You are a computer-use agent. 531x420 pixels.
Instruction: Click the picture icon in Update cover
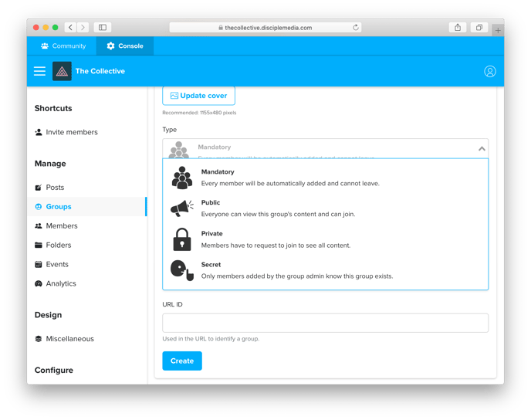click(174, 96)
